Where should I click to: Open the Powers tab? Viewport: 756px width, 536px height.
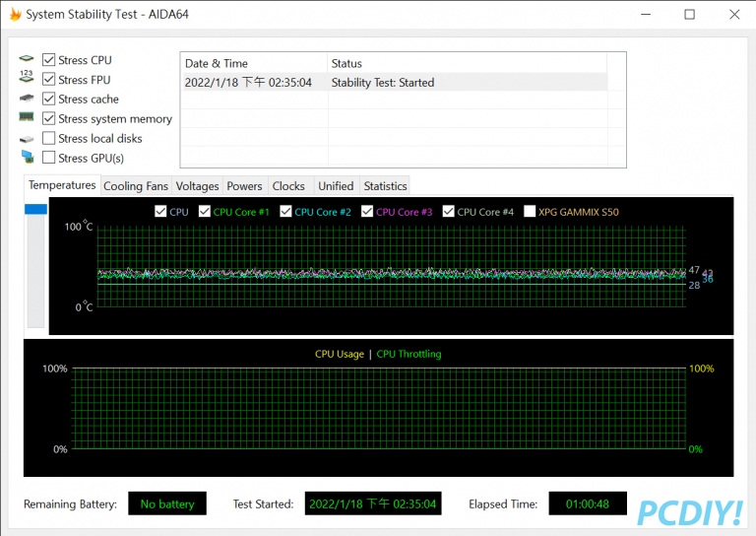tap(244, 186)
